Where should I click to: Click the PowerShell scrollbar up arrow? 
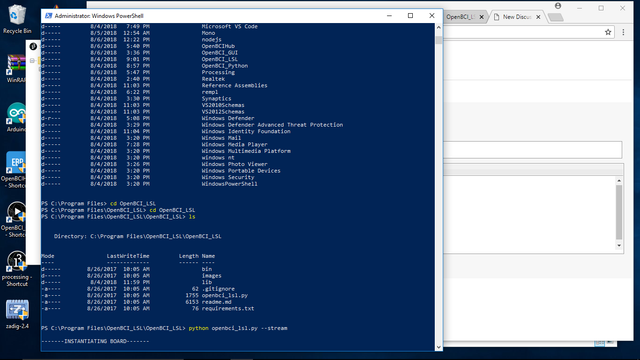click(x=439, y=27)
